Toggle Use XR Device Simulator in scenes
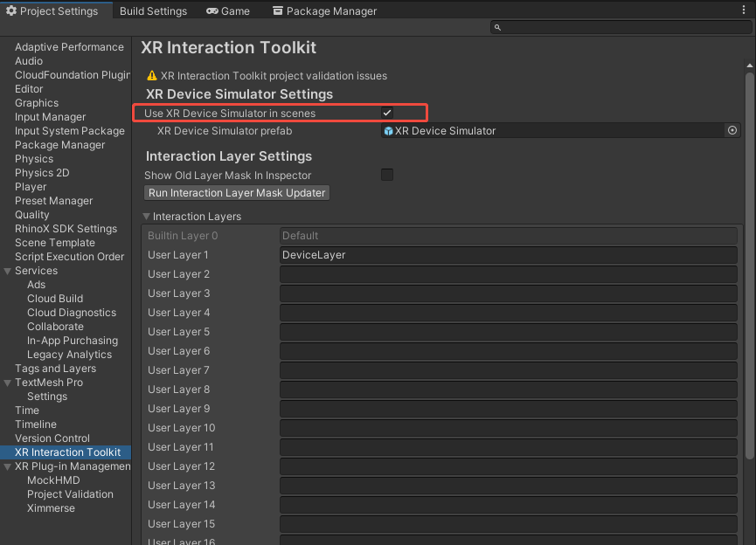This screenshot has width=756, height=545. pos(387,113)
